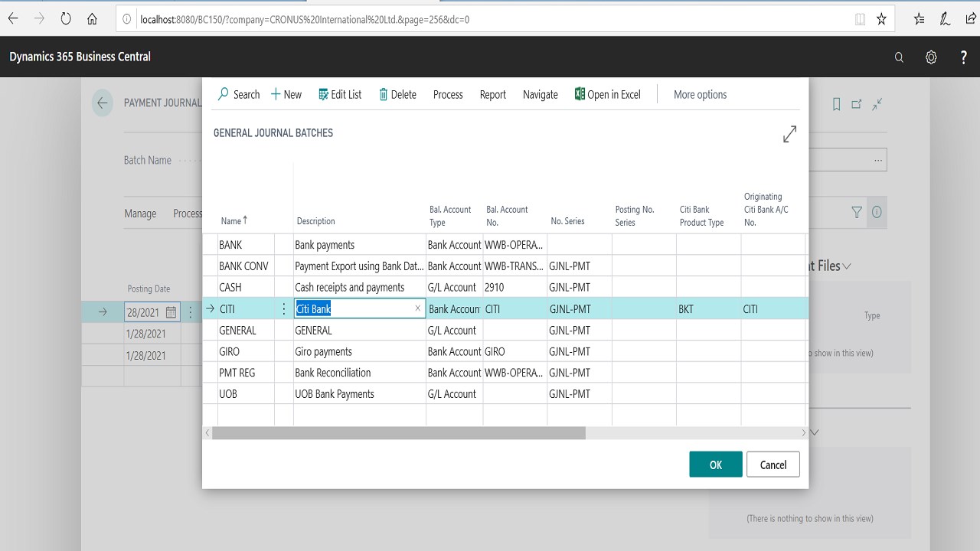Image resolution: width=980 pixels, height=551 pixels.
Task: Toggle filter pane funnel icon
Action: click(x=857, y=213)
